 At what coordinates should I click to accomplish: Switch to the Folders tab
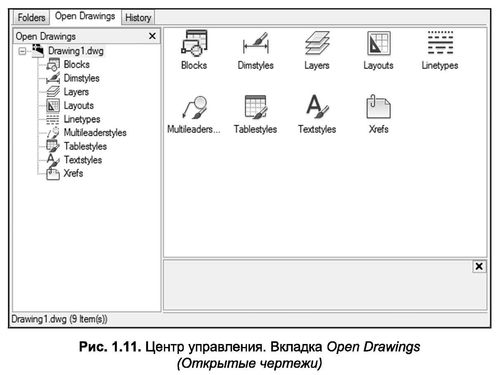[x=31, y=17]
